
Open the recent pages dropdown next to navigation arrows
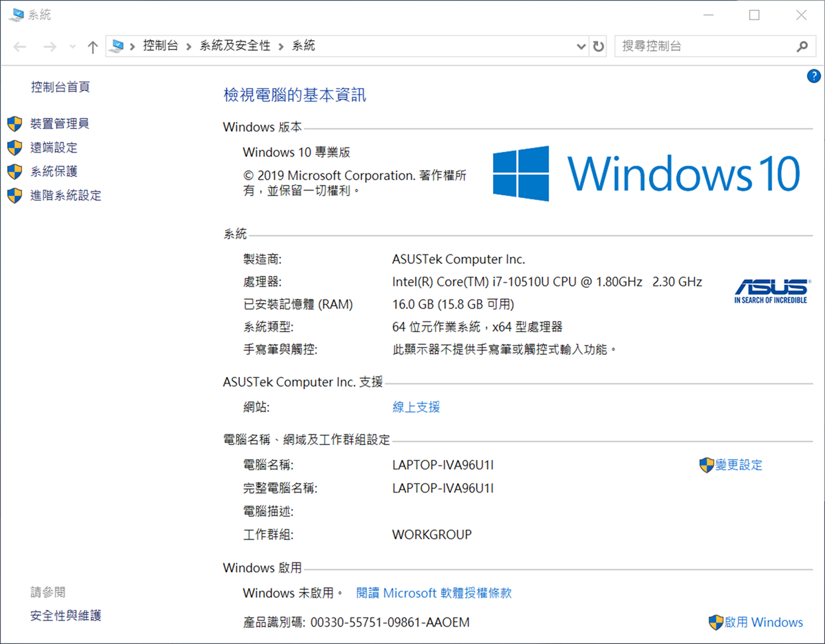pos(72,46)
